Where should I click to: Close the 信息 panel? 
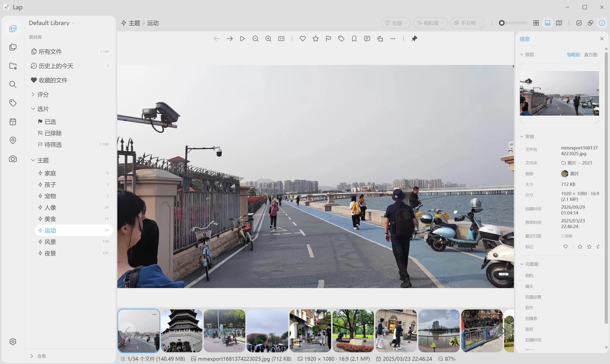[x=602, y=39]
